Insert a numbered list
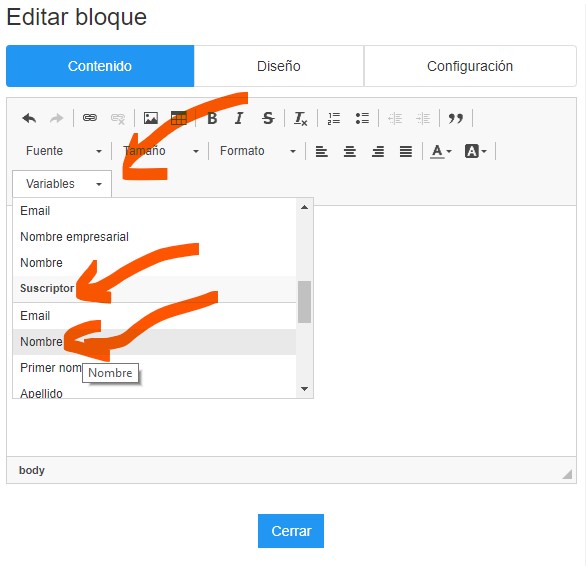The width and height of the screenshot is (586, 566). click(334, 119)
